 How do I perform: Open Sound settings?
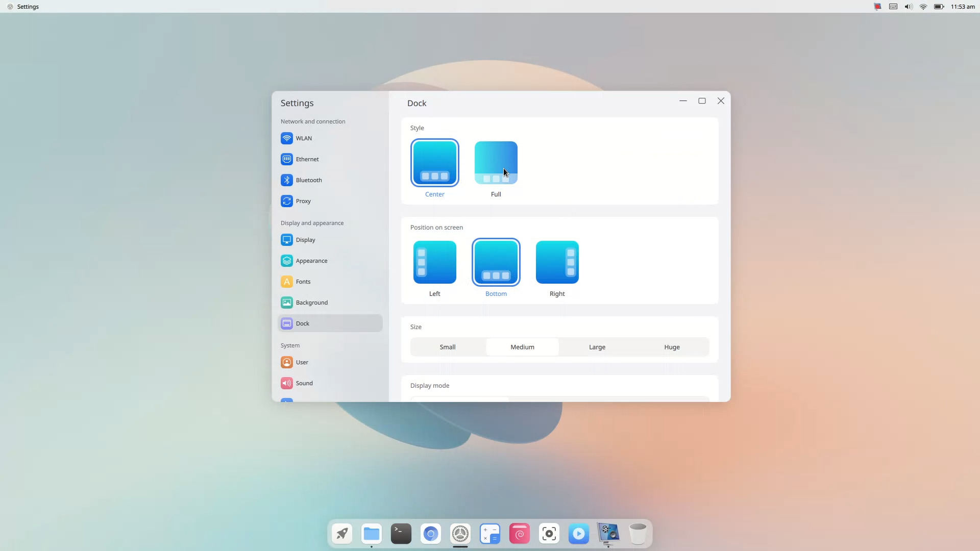point(305,383)
